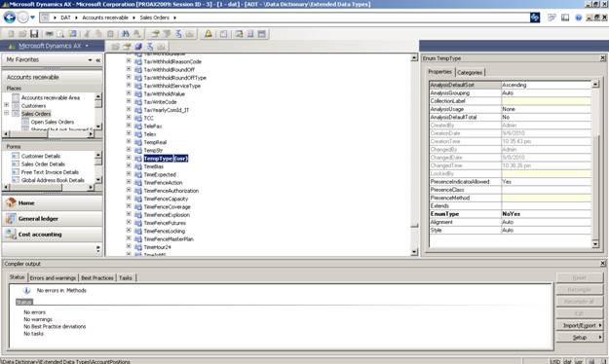Click the Setup button
This screenshot has width=609, height=364.
580,337
